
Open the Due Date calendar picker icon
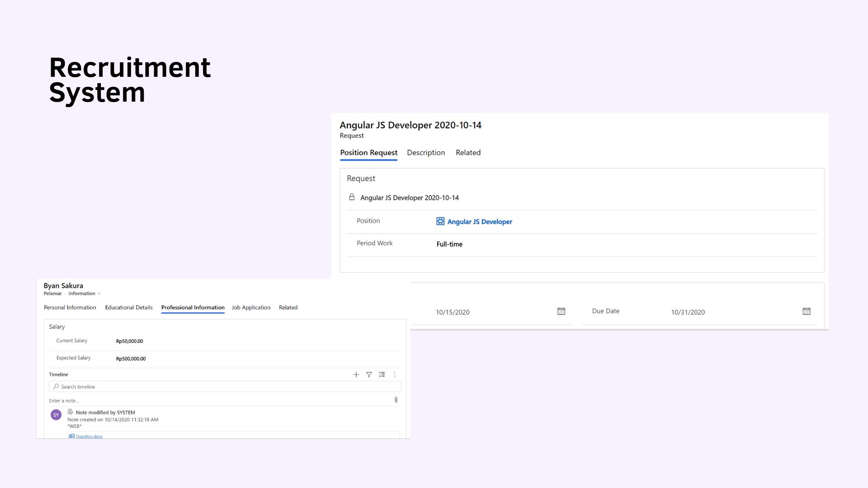click(x=807, y=311)
